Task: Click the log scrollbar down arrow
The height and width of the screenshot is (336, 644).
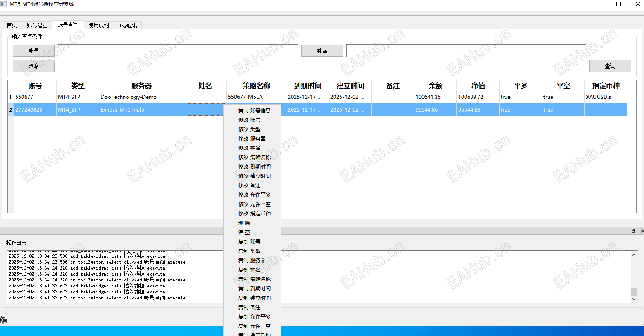Action: 634,299
